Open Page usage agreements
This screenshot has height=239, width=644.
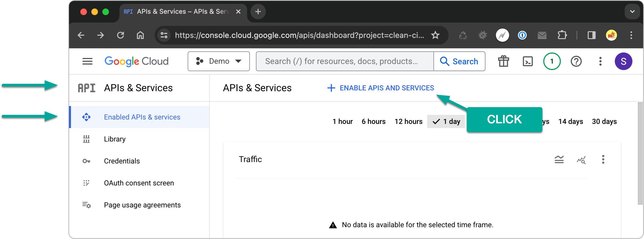coord(140,205)
